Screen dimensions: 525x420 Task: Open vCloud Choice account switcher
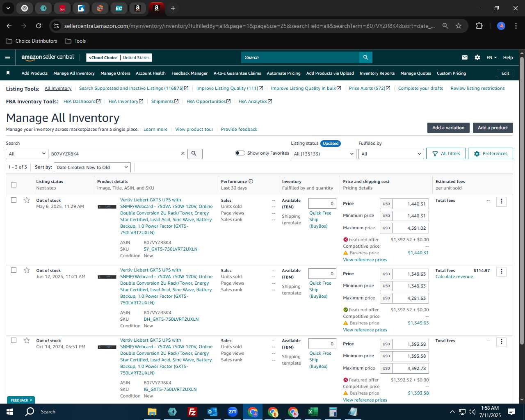[119, 57]
